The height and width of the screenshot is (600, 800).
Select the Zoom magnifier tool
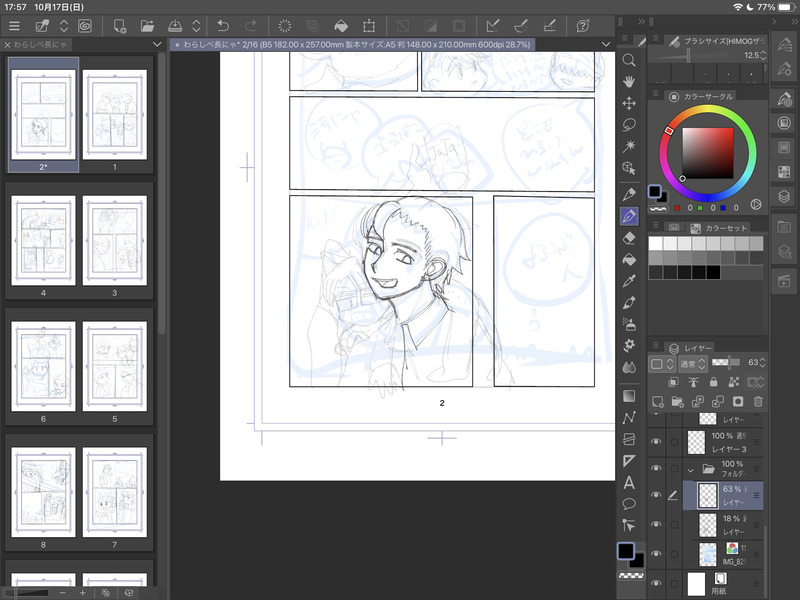[x=629, y=60]
